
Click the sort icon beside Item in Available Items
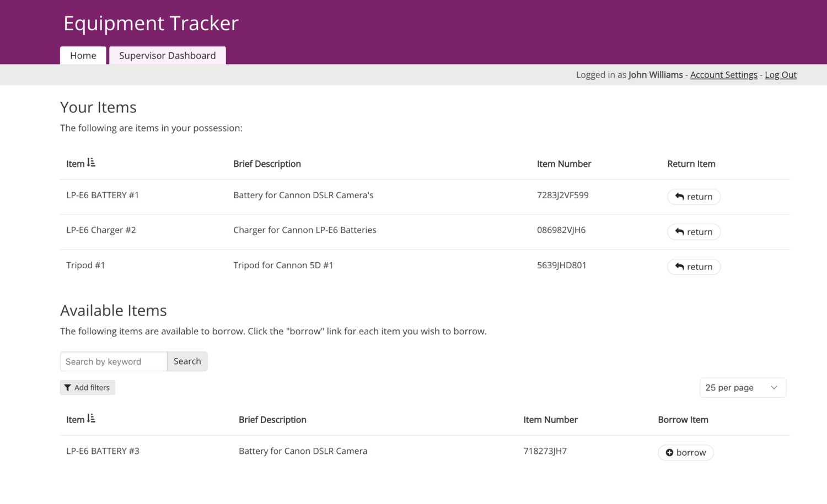pos(92,419)
